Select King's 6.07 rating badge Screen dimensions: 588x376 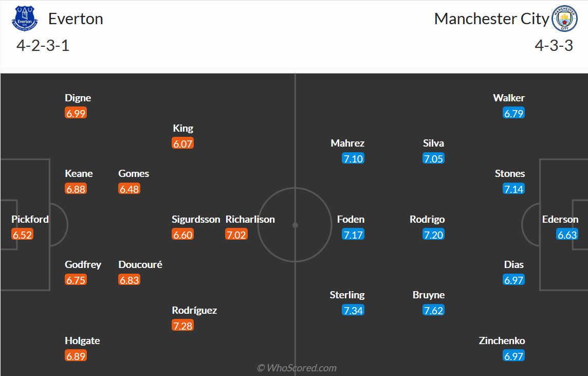[183, 144]
